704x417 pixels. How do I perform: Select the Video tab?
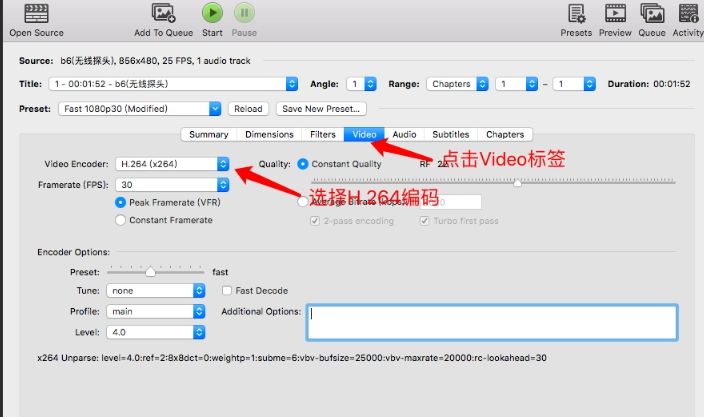(364, 134)
